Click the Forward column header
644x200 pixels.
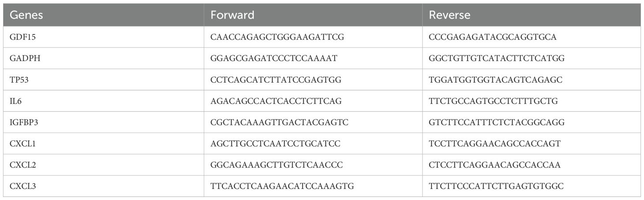tap(232, 15)
